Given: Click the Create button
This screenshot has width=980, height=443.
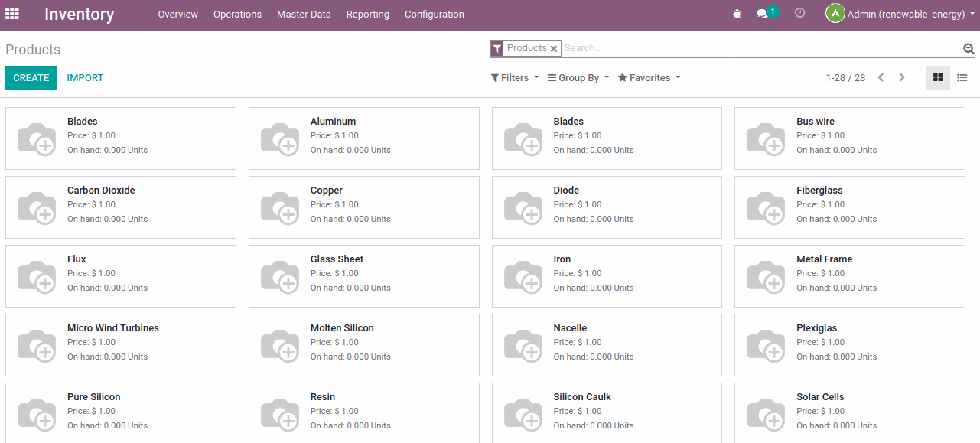Looking at the screenshot, I should [x=31, y=78].
